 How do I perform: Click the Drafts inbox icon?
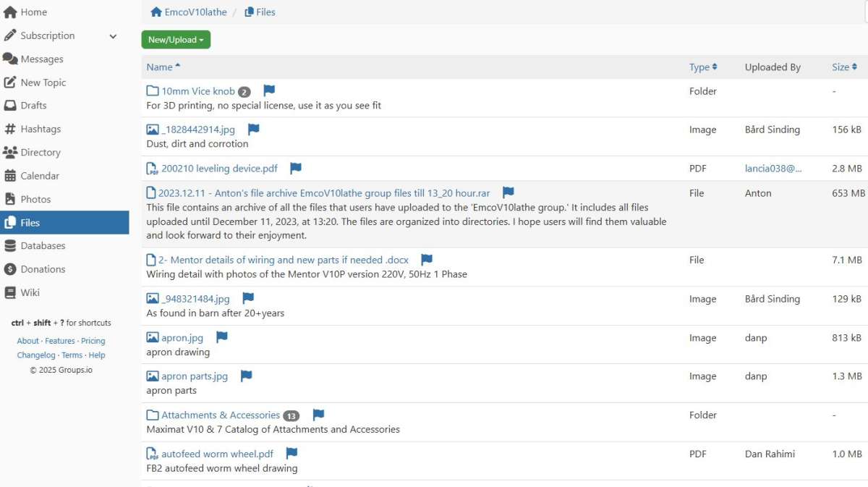pyautogui.click(x=10, y=106)
